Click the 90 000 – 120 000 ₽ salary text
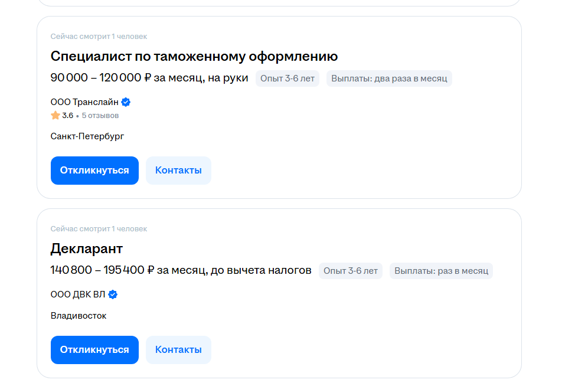 (x=149, y=78)
